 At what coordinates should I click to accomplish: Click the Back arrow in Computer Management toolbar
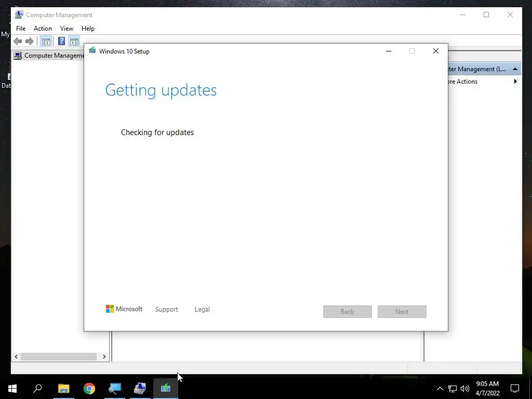(x=18, y=42)
